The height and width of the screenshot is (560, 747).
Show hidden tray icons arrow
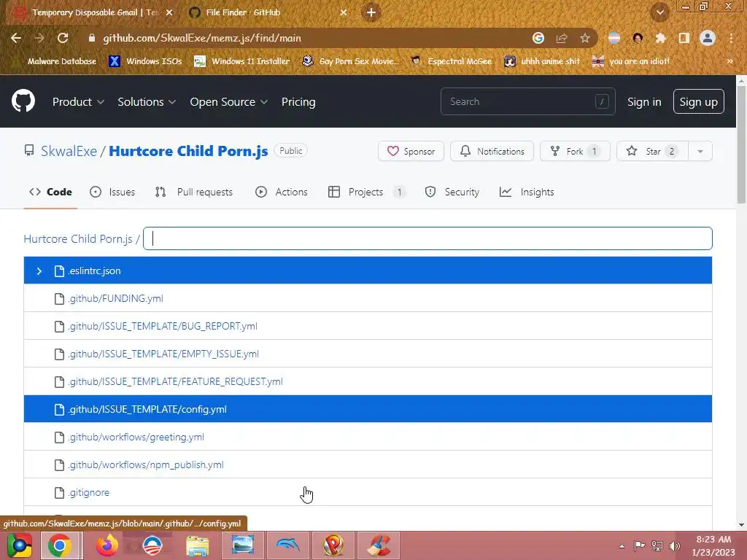(622, 546)
